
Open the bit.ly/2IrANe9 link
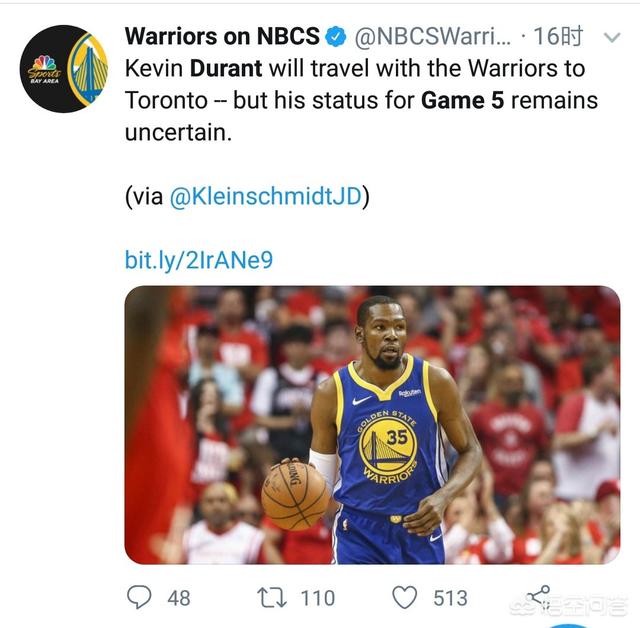(x=198, y=260)
